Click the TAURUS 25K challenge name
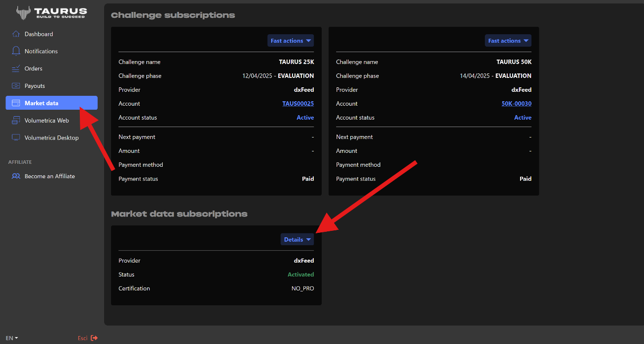 (x=296, y=62)
